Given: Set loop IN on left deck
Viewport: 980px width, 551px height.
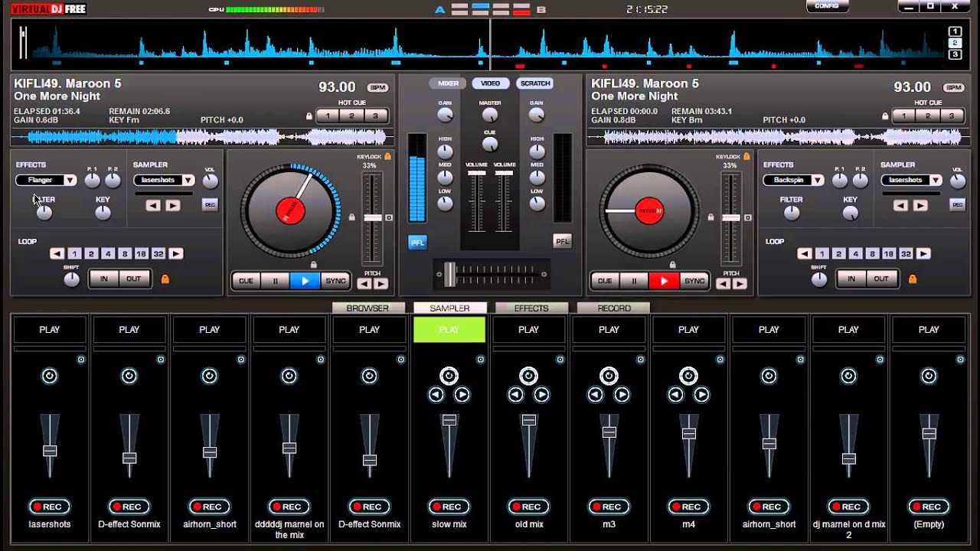Looking at the screenshot, I should pyautogui.click(x=104, y=279).
